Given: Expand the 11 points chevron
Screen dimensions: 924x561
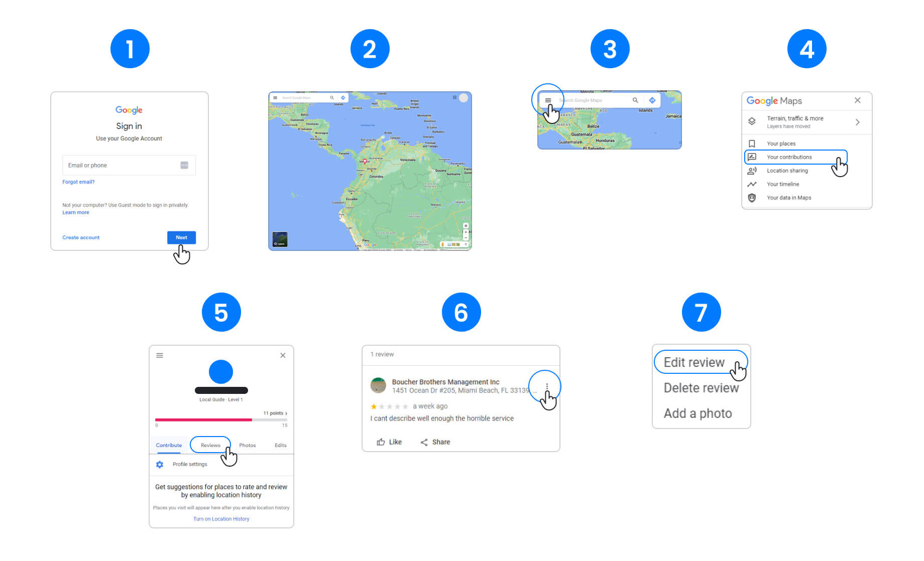Looking at the screenshot, I should [x=286, y=413].
